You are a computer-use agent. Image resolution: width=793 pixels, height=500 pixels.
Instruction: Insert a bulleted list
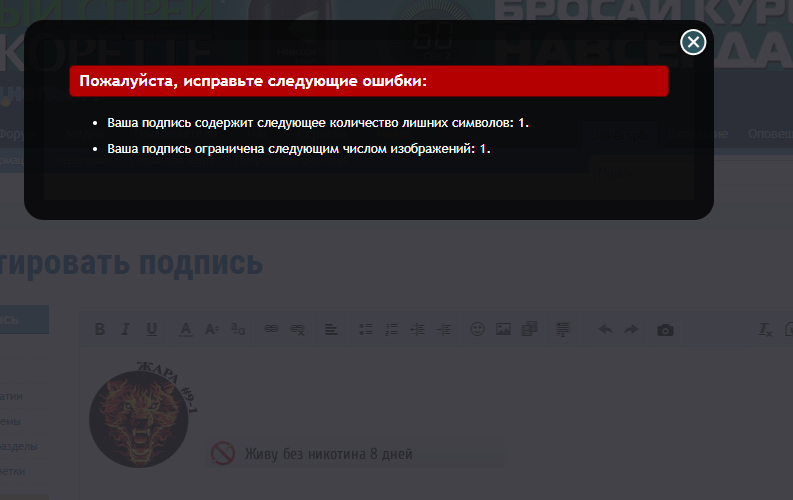click(366, 330)
